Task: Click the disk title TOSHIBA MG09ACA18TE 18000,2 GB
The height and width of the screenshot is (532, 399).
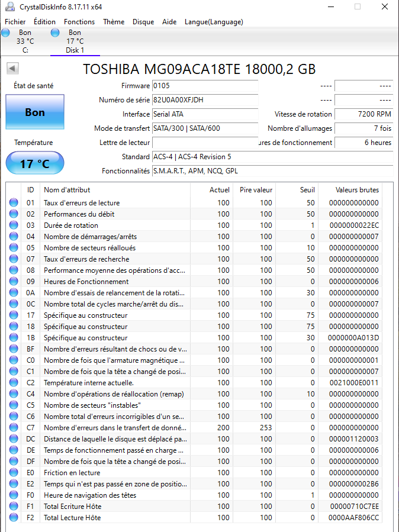Action: point(199,69)
